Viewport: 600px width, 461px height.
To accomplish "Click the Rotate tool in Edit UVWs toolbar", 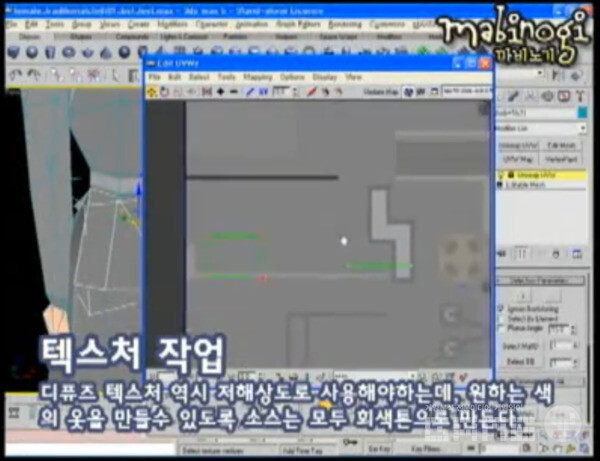I will point(166,92).
